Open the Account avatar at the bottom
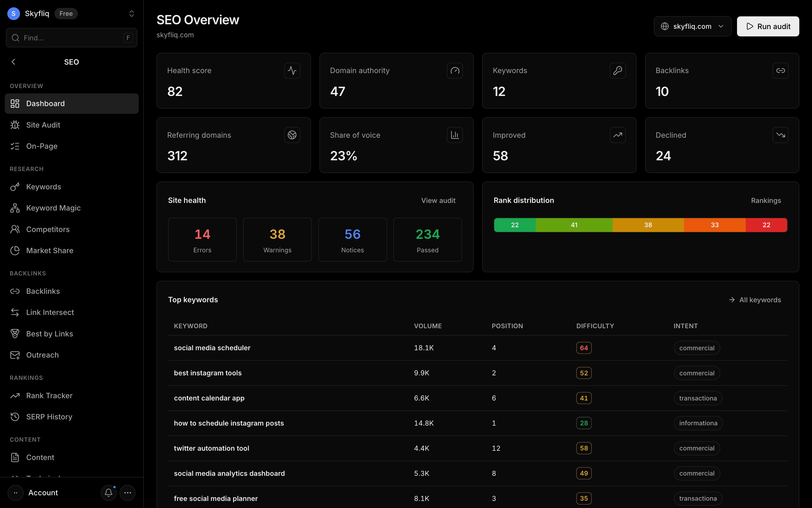Viewport: 812px width, 508px height. 16,493
